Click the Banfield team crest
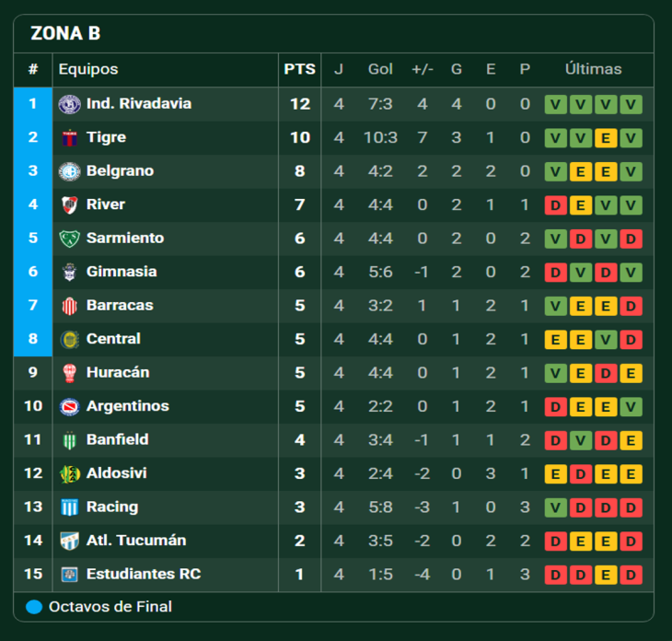The width and height of the screenshot is (672, 641). 69,440
